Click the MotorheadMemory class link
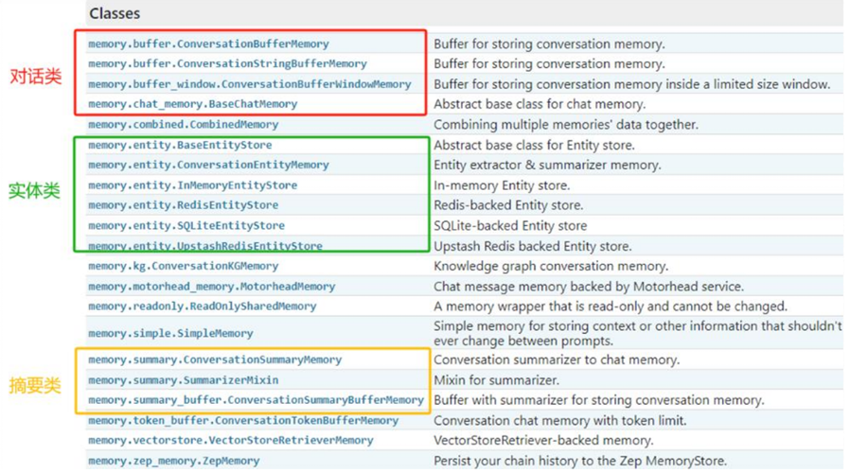The height and width of the screenshot is (473, 868). tap(211, 287)
